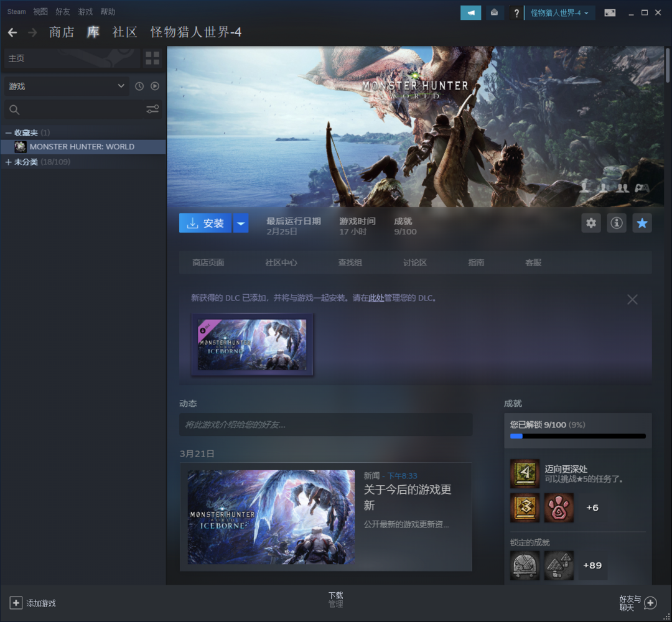This screenshot has height=622, width=672.
Task: Switch to Big Picture mode icon
Action: (x=610, y=13)
